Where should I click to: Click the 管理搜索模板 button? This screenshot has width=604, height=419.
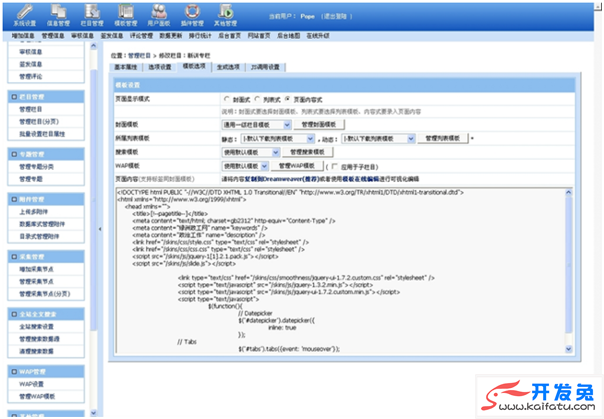tap(307, 152)
